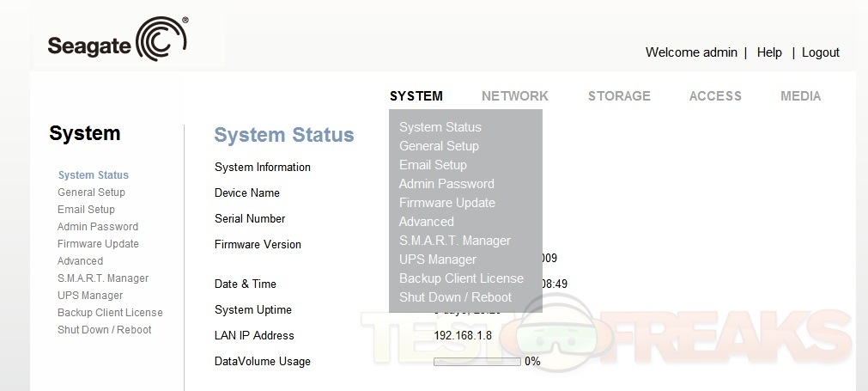Open Admin Password in the left sidebar
This screenshot has height=391, width=868.
(97, 227)
